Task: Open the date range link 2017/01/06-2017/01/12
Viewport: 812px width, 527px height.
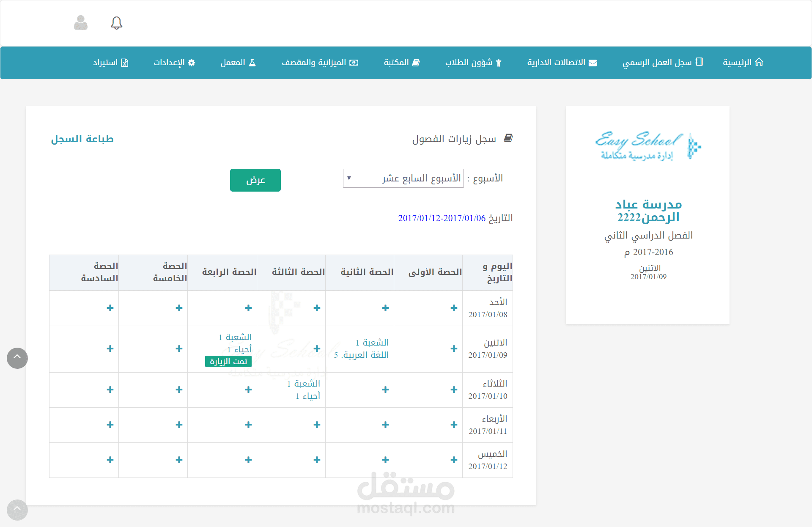Action: [x=442, y=218]
